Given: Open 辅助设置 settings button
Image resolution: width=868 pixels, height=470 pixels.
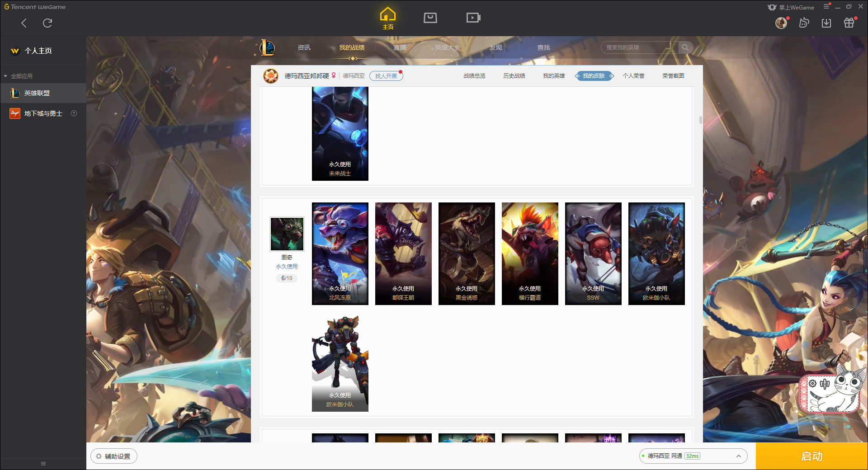Looking at the screenshot, I should click(x=114, y=456).
